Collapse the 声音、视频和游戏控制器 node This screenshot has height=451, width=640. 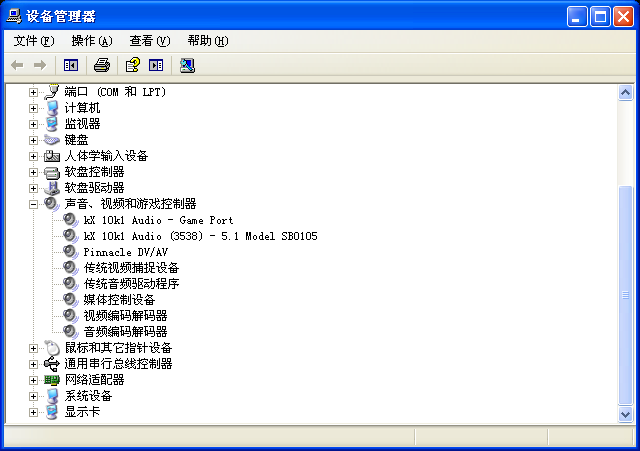(33, 204)
